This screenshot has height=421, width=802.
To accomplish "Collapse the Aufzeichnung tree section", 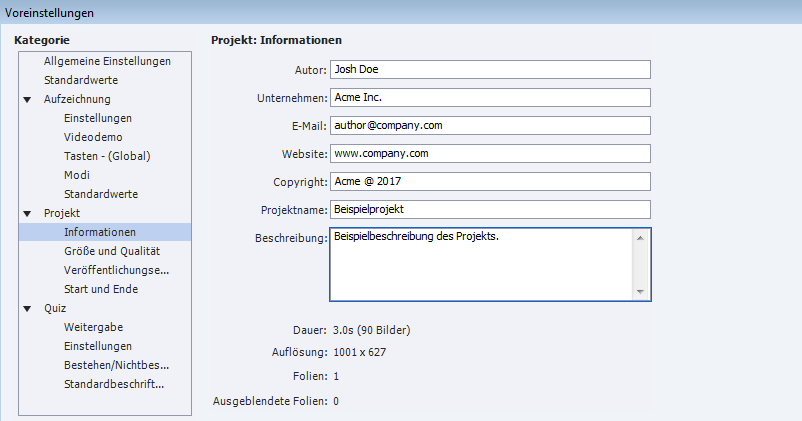I will pos(27,99).
